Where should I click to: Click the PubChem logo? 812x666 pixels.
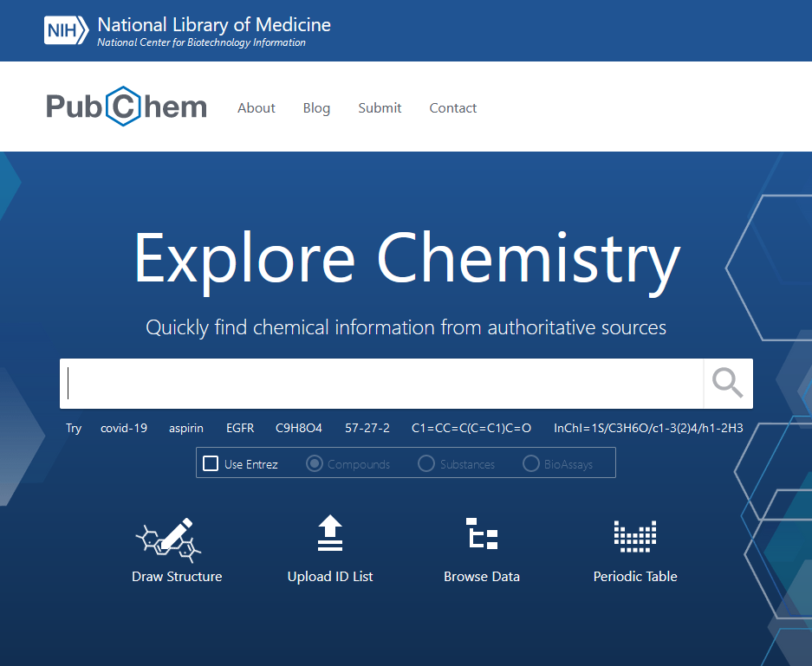(x=127, y=107)
